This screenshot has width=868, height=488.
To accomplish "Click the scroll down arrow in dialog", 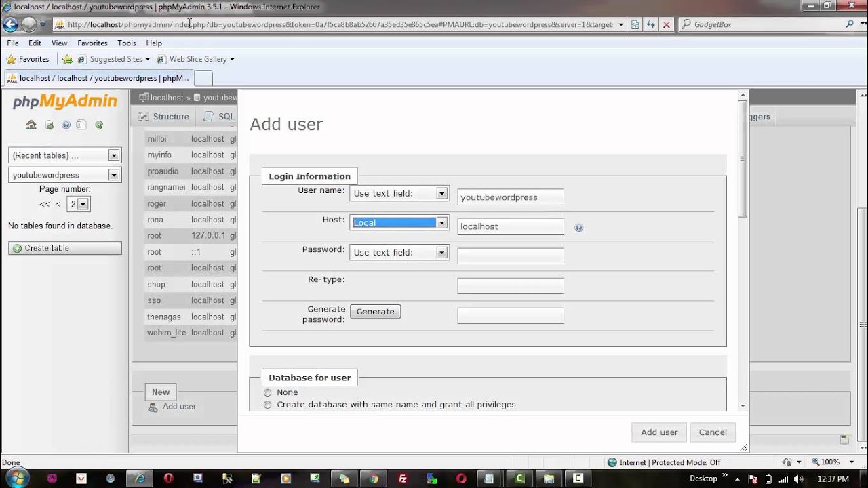I will tap(743, 405).
